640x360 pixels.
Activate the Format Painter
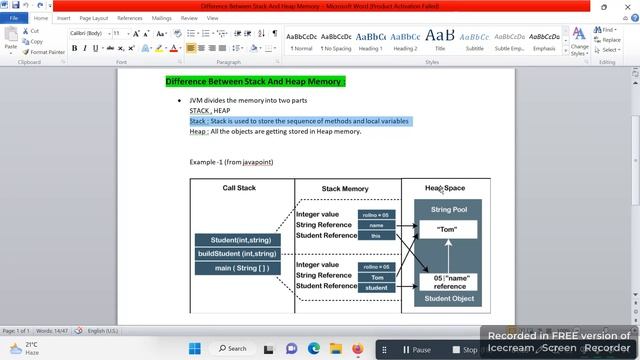pos(44,52)
